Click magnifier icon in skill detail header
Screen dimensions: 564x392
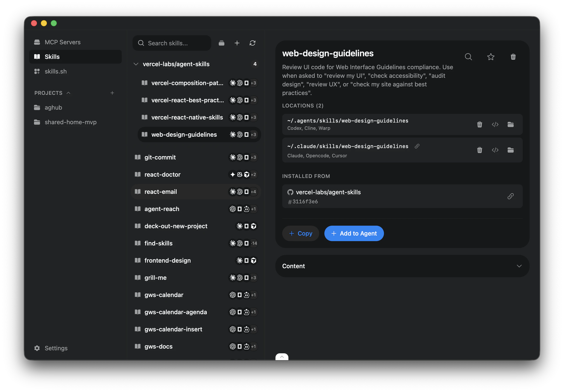coord(468,57)
